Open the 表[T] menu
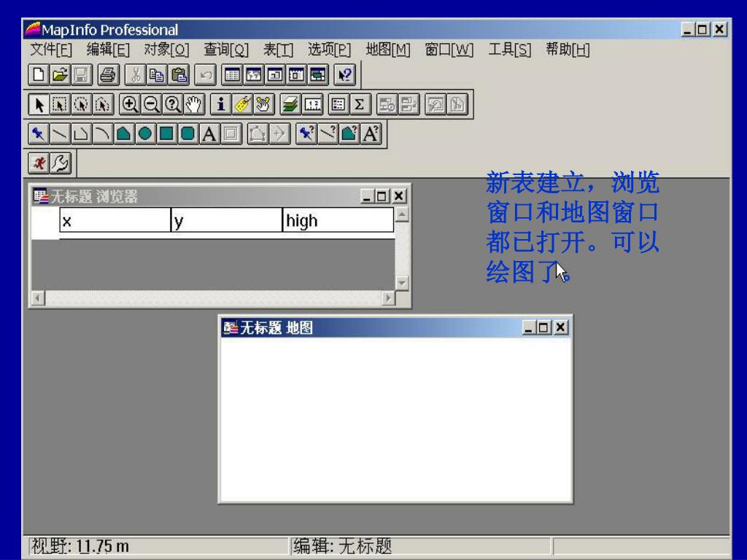The height and width of the screenshot is (560, 747). (278, 50)
